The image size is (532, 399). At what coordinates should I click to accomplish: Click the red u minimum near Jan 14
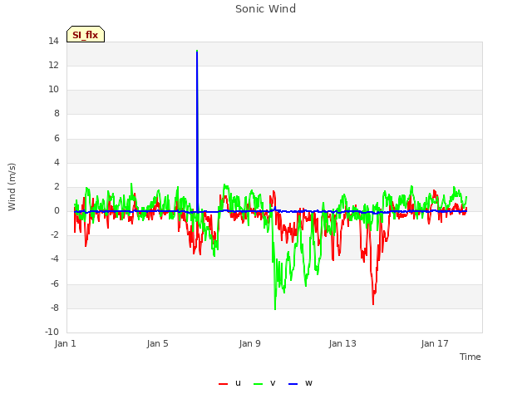click(373, 303)
